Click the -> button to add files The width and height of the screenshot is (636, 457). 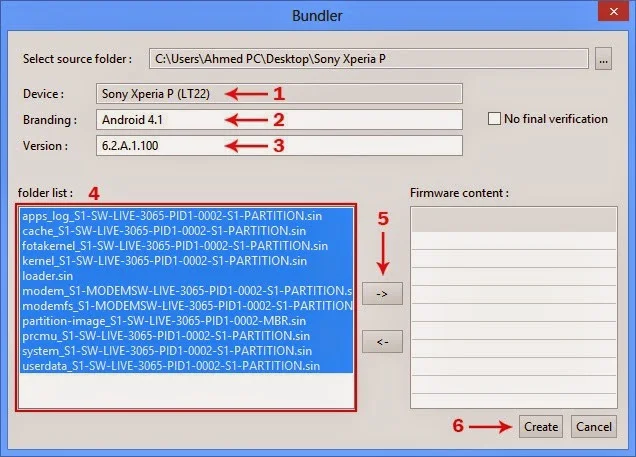click(382, 294)
